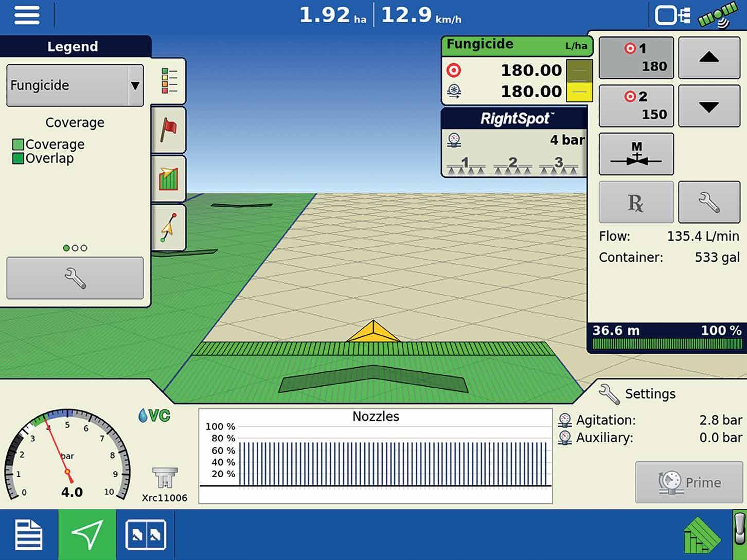Select Rate 1 preset 180

636,58
